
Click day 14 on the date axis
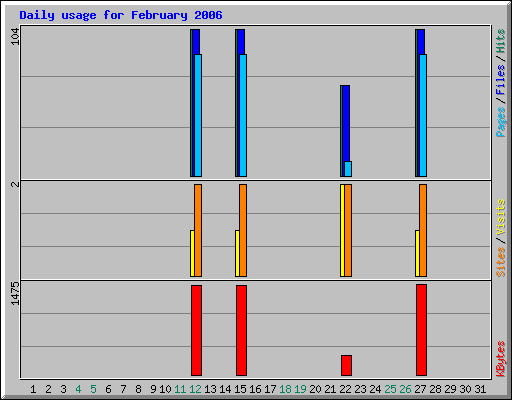tap(225, 389)
